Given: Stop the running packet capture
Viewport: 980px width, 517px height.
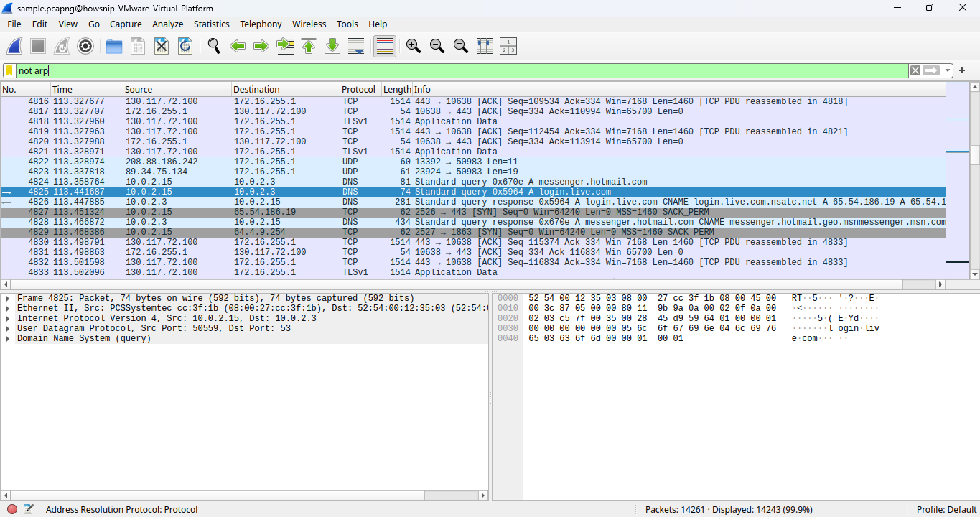Looking at the screenshot, I should pos(38,46).
